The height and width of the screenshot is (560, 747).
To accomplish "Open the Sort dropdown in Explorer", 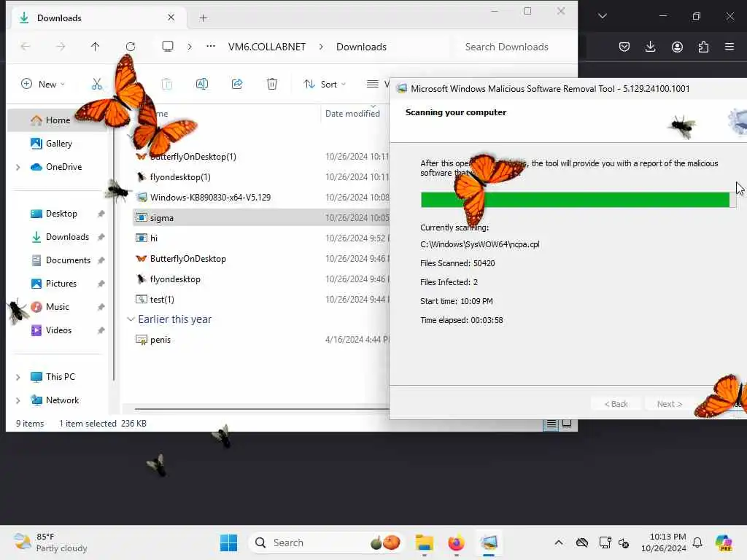I will [x=325, y=85].
